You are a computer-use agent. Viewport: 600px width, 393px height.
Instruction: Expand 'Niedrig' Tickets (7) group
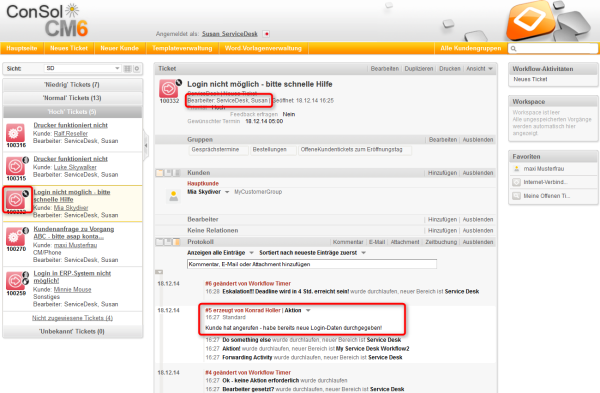pyautogui.click(x=73, y=85)
